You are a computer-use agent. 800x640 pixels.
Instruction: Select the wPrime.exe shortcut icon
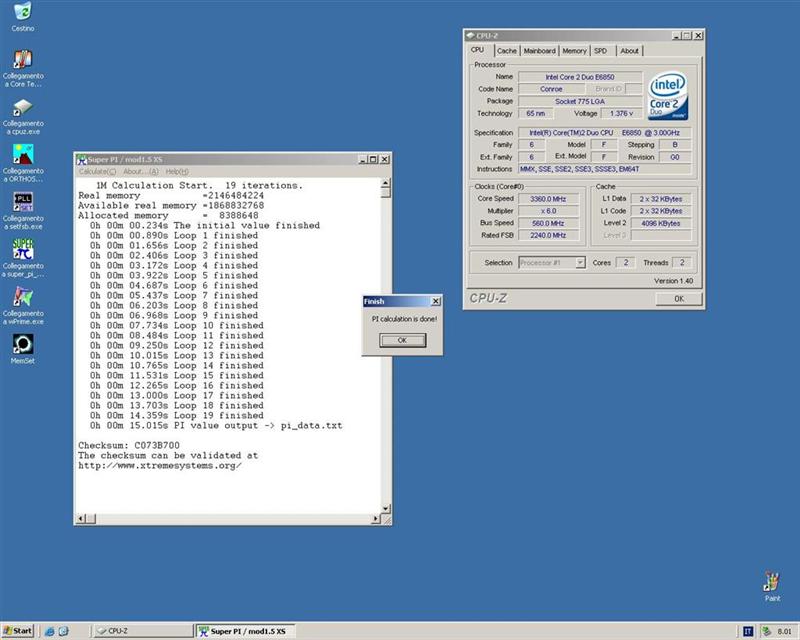pyautogui.click(x=22, y=297)
